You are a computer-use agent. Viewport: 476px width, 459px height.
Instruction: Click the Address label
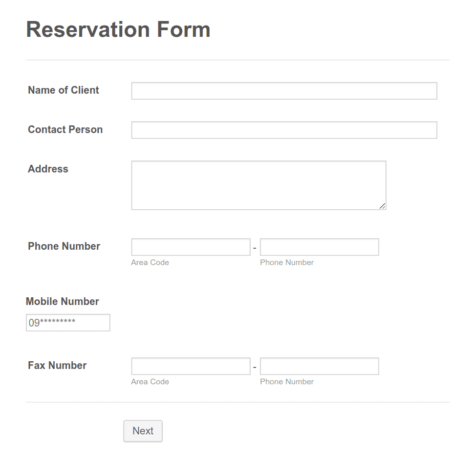click(x=48, y=169)
